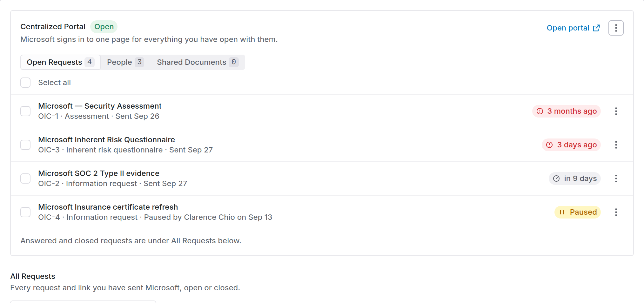Select checkbox for Microsoft SOC 2 Type II evidence
644x303 pixels.
25,178
